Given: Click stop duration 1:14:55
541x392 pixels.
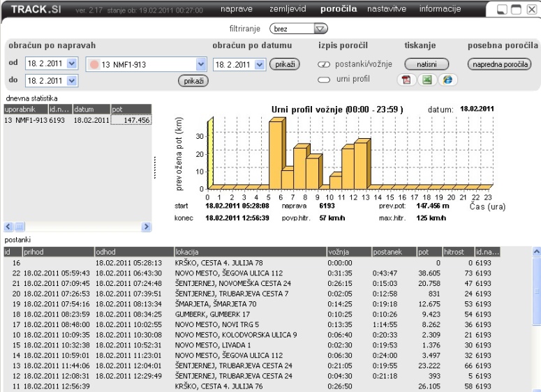Looking at the screenshot, I should point(385,325).
